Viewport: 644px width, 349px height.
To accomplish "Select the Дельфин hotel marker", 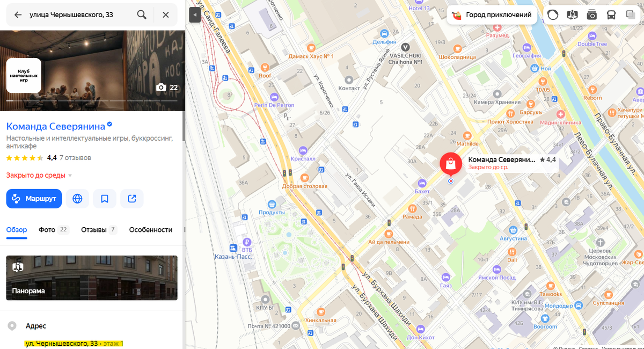I will click(384, 33).
